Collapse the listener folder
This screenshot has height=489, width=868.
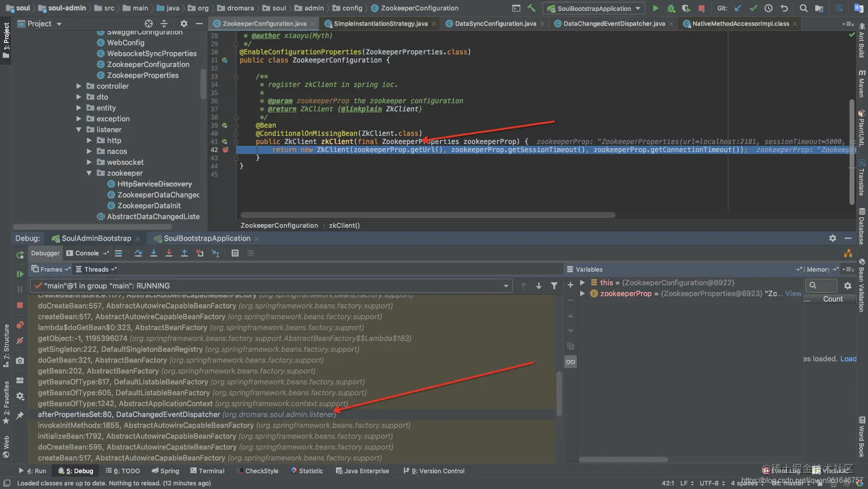point(79,130)
